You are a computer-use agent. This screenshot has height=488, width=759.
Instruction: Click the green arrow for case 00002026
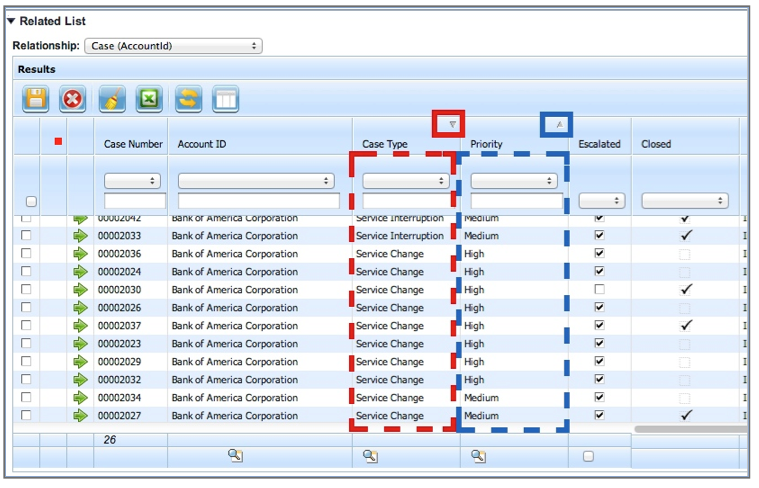(80, 307)
